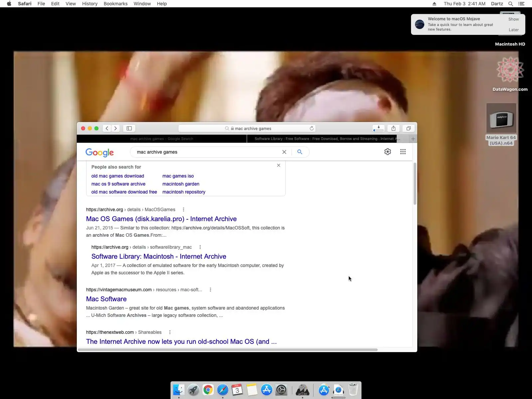Image resolution: width=532 pixels, height=399 pixels.
Task: Show the Safari tab overview
Action: click(x=409, y=128)
